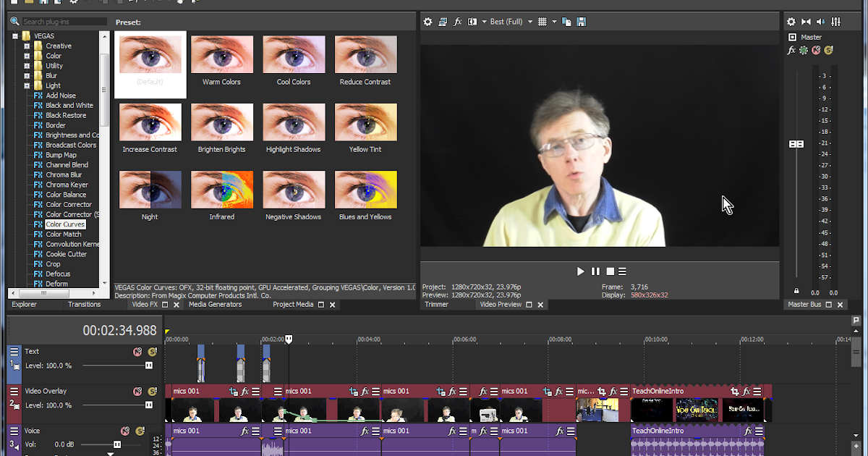Image resolution: width=868 pixels, height=456 pixels.
Task: Open Video Overlay track hamburger menu
Action: [x=14, y=391]
